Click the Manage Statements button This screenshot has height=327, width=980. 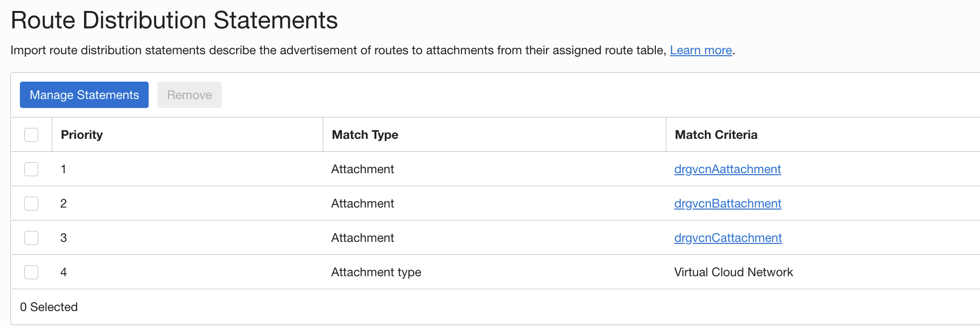(x=84, y=95)
